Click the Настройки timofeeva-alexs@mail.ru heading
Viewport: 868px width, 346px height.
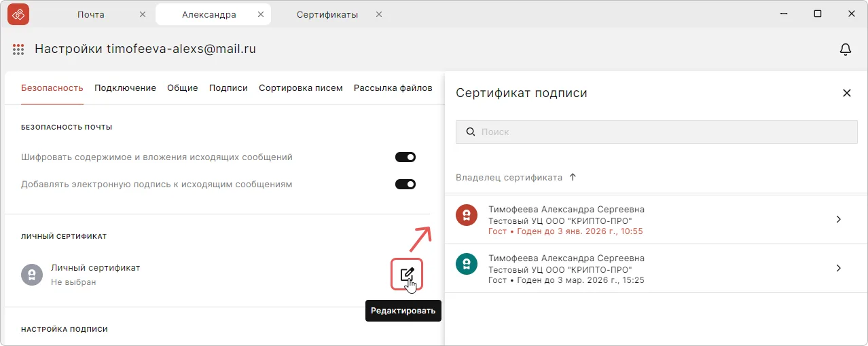(145, 49)
